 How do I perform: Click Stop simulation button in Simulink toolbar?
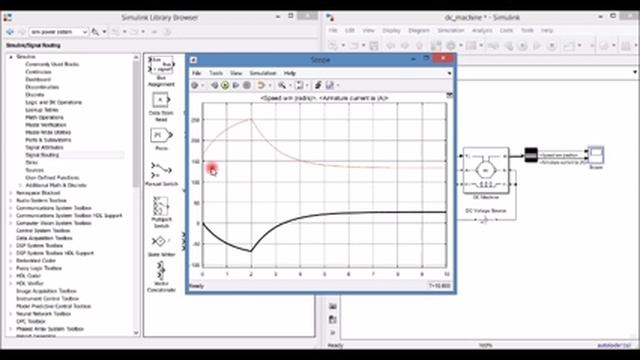pyautogui.click(x=551, y=46)
